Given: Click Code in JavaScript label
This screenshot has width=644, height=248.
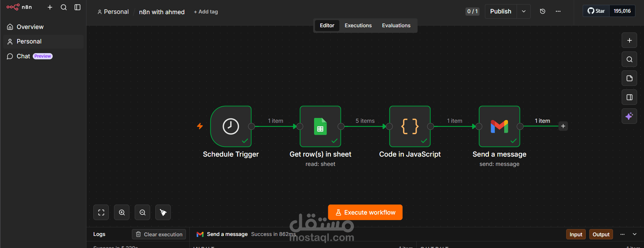Looking at the screenshot, I should click(x=410, y=154).
